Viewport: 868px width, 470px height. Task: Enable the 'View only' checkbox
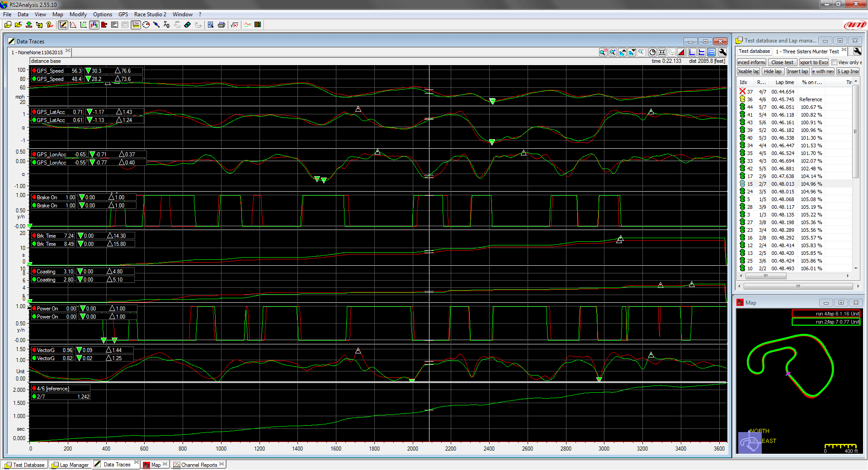(x=835, y=62)
